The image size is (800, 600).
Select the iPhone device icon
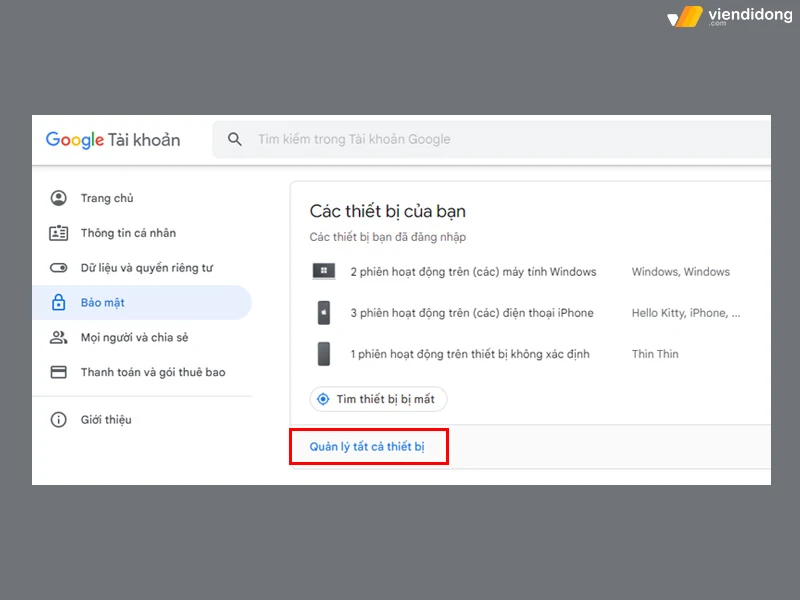coord(325,312)
